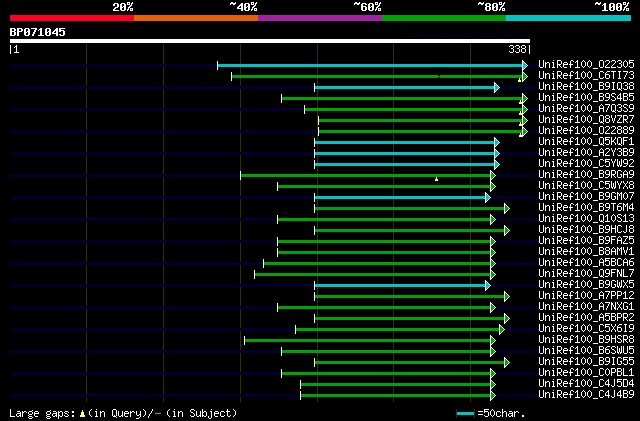The width and height of the screenshot is (640, 421).
Task: Open hit UniRef100_C5YW92
Action: tap(586, 163)
